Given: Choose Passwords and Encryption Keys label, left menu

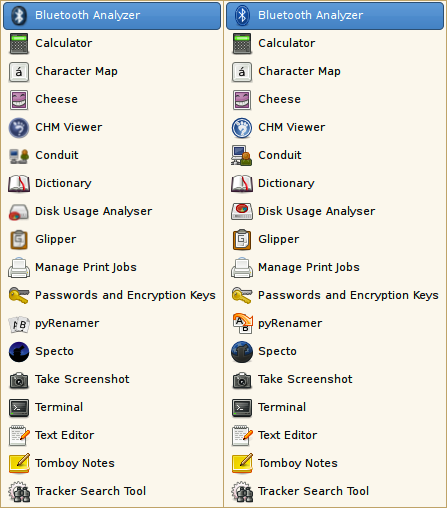Looking at the screenshot, I should click(125, 296).
